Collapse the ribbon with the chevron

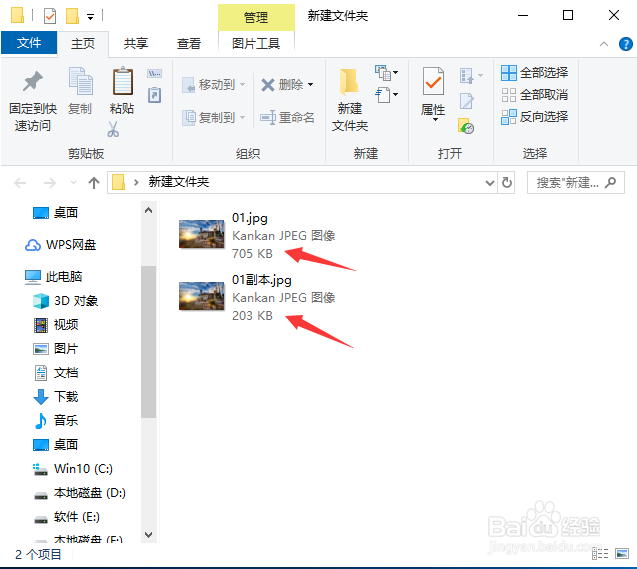click(x=604, y=44)
